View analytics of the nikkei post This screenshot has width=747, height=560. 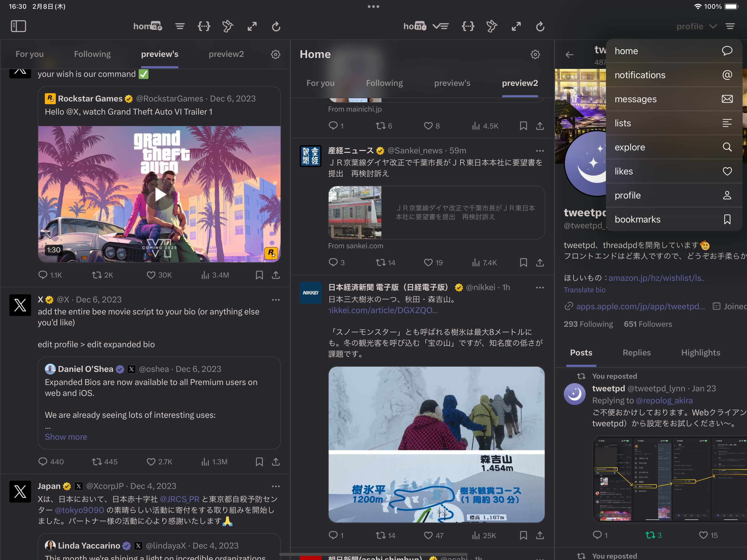coord(484,535)
